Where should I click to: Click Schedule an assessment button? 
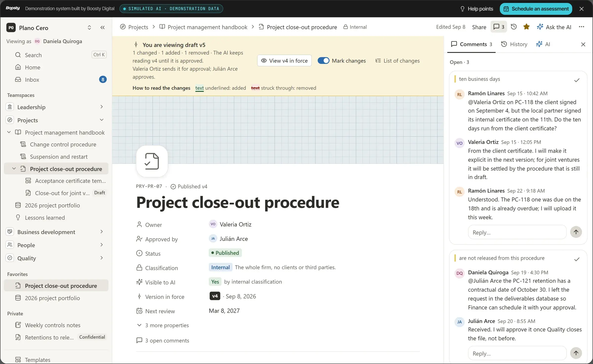pyautogui.click(x=536, y=9)
